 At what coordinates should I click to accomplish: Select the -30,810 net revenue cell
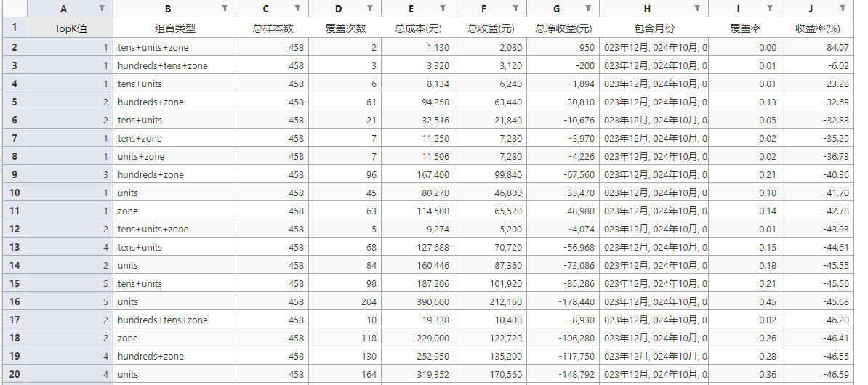(563, 102)
